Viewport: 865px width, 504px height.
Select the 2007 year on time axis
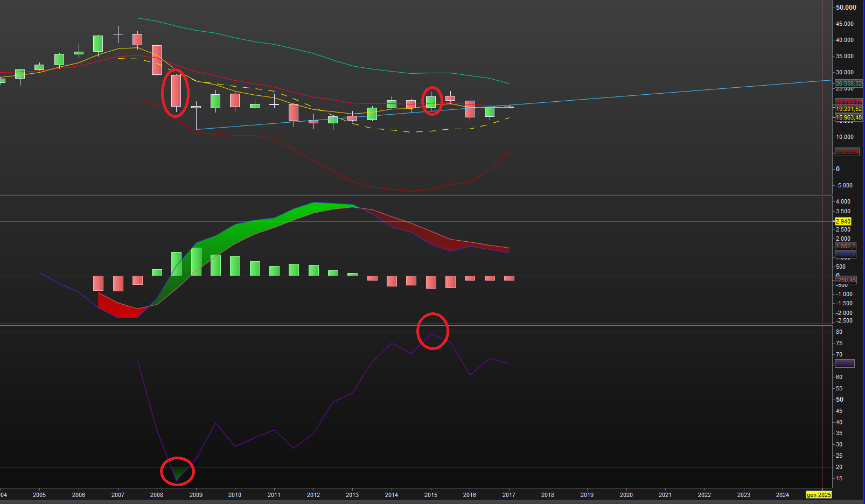117,495
